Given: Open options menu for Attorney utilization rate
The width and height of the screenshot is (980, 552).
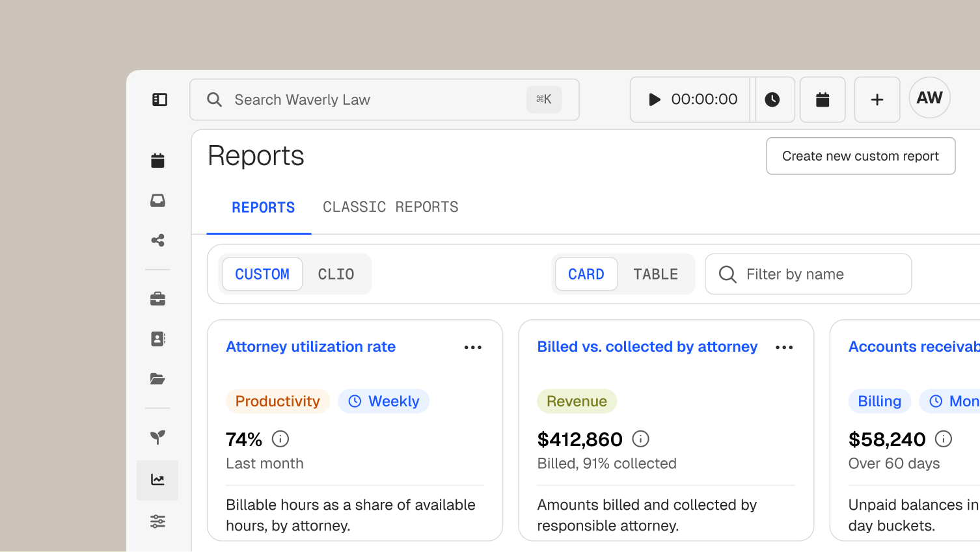Looking at the screenshot, I should 473,347.
